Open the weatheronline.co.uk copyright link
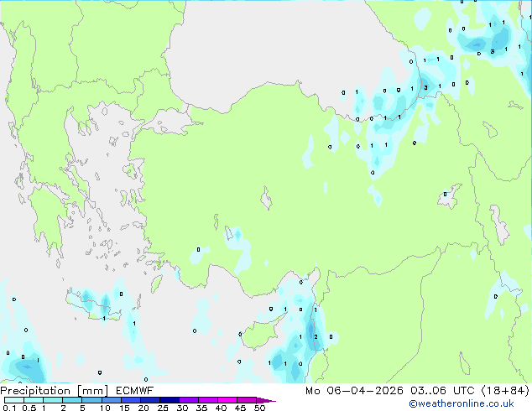The image size is (532, 411). (x=461, y=403)
